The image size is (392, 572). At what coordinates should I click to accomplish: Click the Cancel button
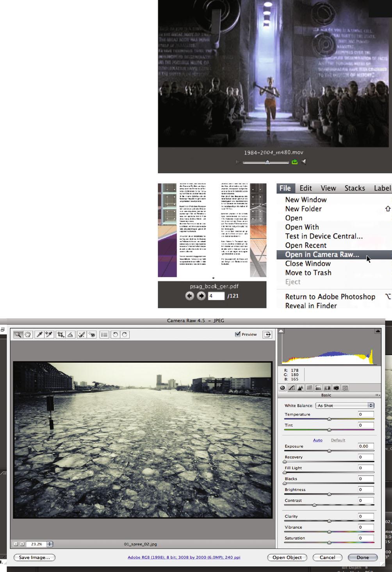click(327, 558)
